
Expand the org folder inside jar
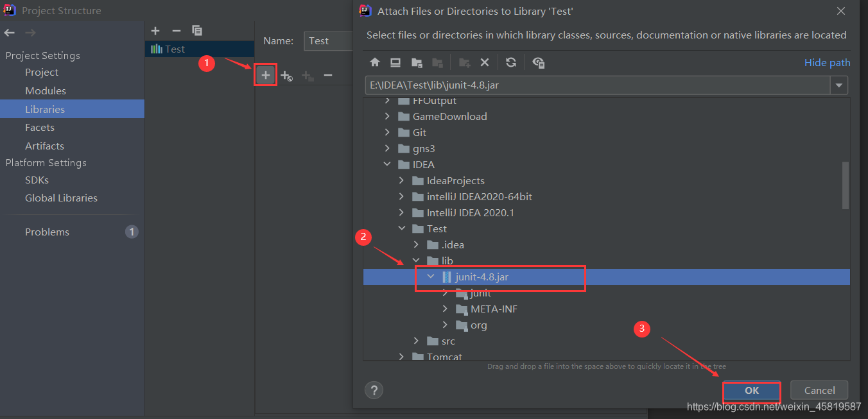[445, 325]
